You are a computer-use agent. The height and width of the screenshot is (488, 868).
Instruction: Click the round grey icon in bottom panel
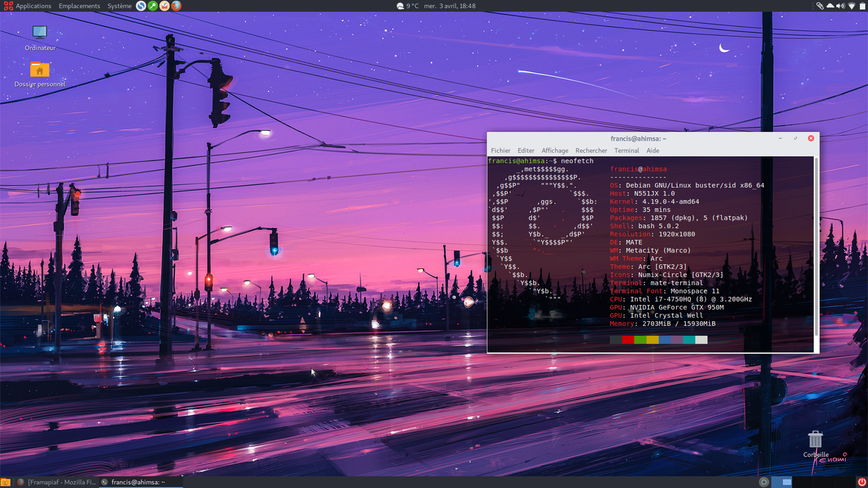pos(764,482)
